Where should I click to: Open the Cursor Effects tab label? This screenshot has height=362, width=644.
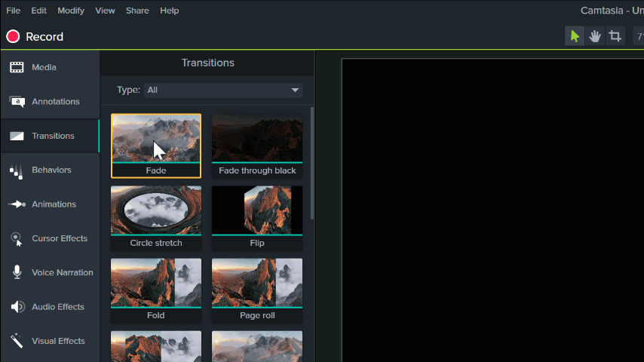[x=60, y=238]
